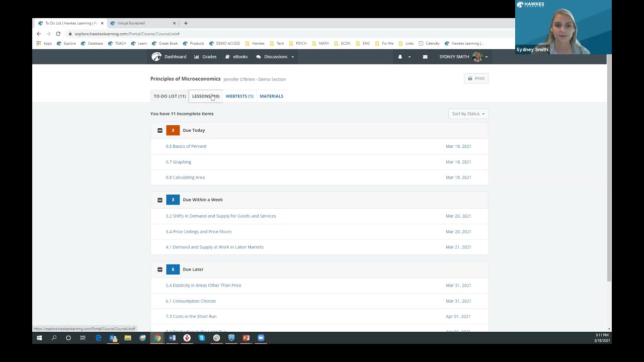The height and width of the screenshot is (362, 644).
Task: Open the Database bookmark
Action: pos(92,43)
